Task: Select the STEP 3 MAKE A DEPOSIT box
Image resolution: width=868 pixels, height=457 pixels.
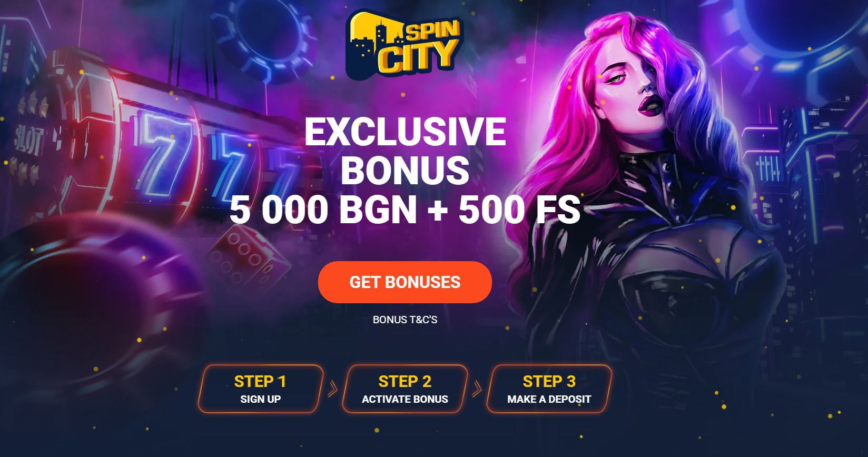Action: pos(549,389)
